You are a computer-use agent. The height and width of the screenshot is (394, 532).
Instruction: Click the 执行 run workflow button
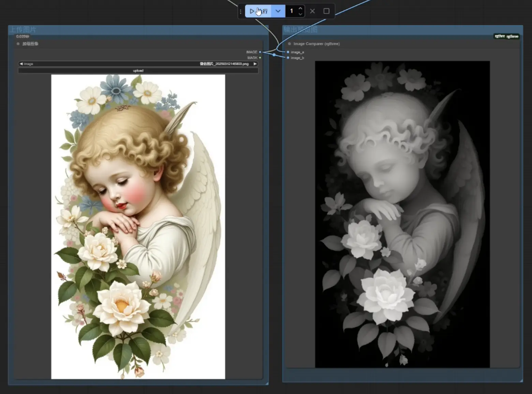tap(258, 11)
